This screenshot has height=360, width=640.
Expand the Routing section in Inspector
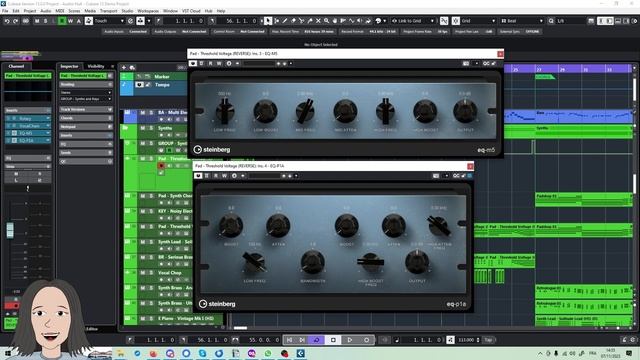click(86, 84)
